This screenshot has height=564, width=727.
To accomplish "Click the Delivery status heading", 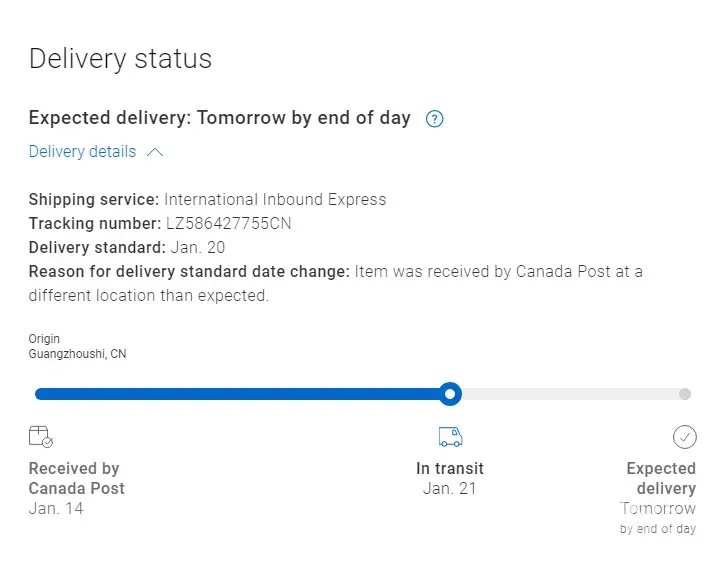I will point(120,58).
